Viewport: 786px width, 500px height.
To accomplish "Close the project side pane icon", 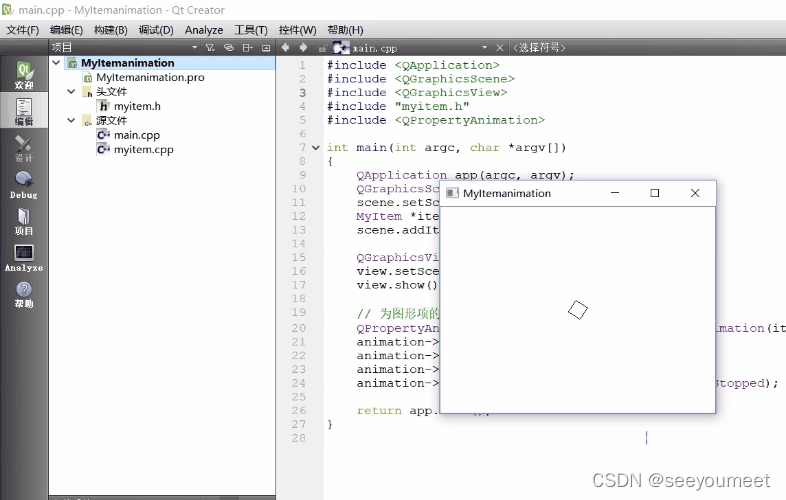I will [266, 48].
